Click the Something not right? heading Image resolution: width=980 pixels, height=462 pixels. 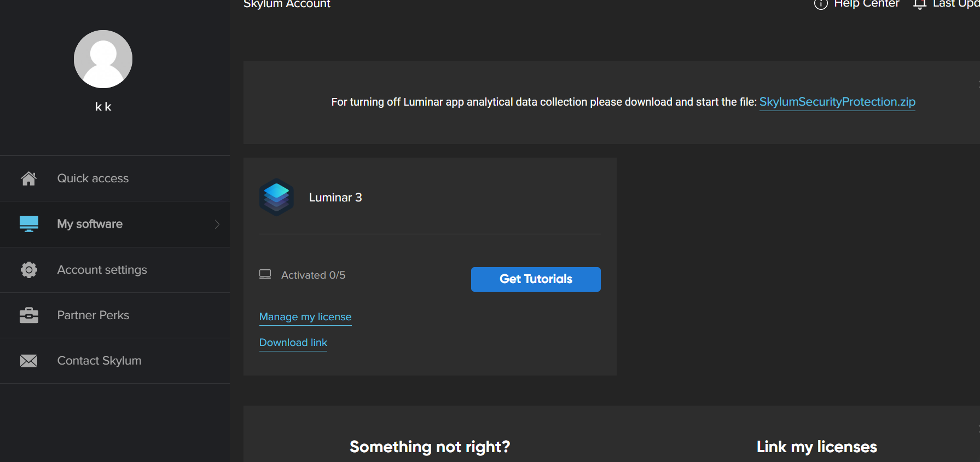(x=430, y=447)
